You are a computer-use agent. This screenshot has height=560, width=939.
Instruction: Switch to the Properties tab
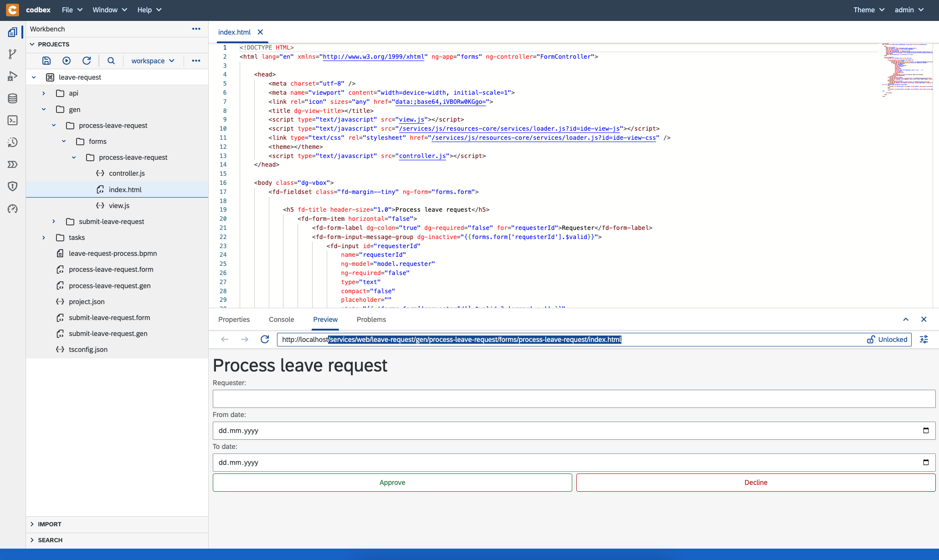(x=234, y=320)
